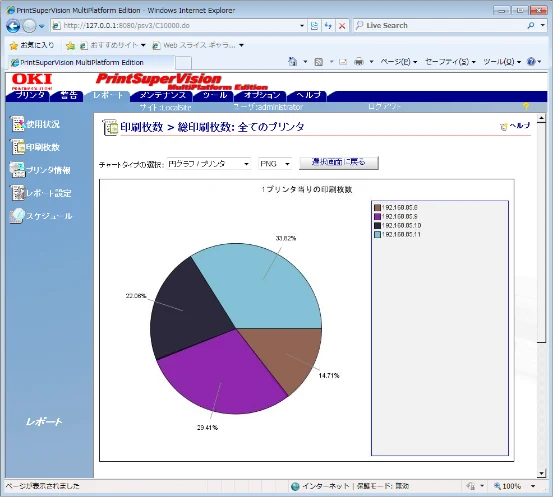Switch to the オプション tab
Screen dimensions: 553x497
point(262,95)
